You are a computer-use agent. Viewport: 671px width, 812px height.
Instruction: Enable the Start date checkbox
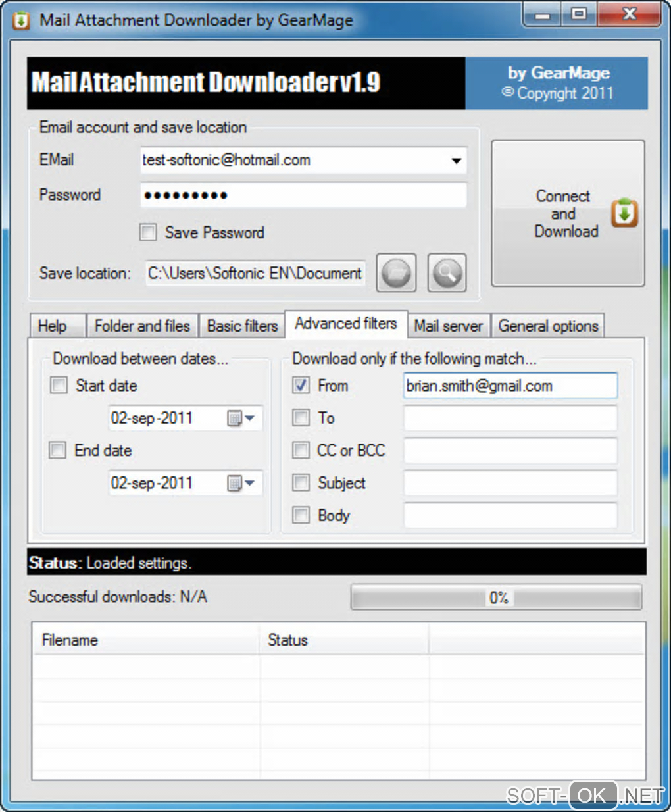pos(59,385)
